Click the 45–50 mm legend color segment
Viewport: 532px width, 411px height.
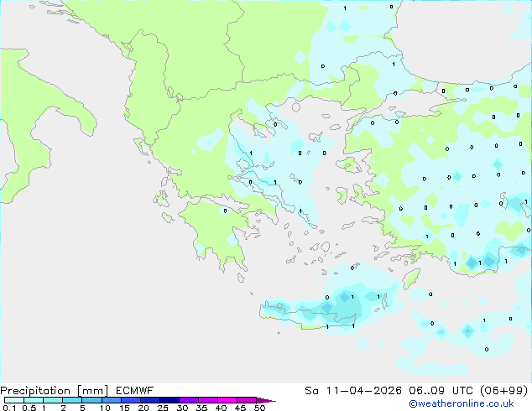pyautogui.click(x=247, y=400)
